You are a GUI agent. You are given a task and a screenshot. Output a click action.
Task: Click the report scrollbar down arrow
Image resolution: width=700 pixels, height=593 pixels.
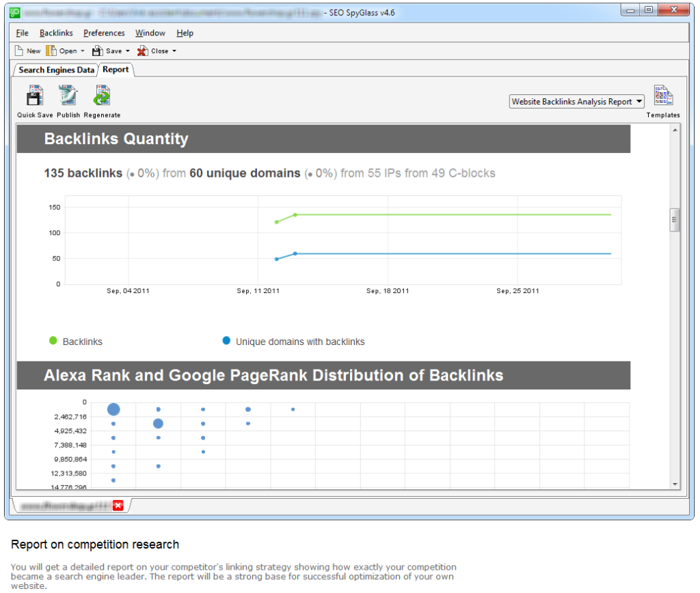675,484
